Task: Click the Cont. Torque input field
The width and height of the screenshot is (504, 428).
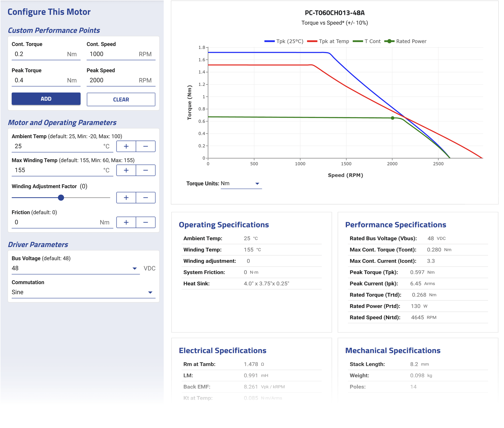Action: pyautogui.click(x=39, y=54)
